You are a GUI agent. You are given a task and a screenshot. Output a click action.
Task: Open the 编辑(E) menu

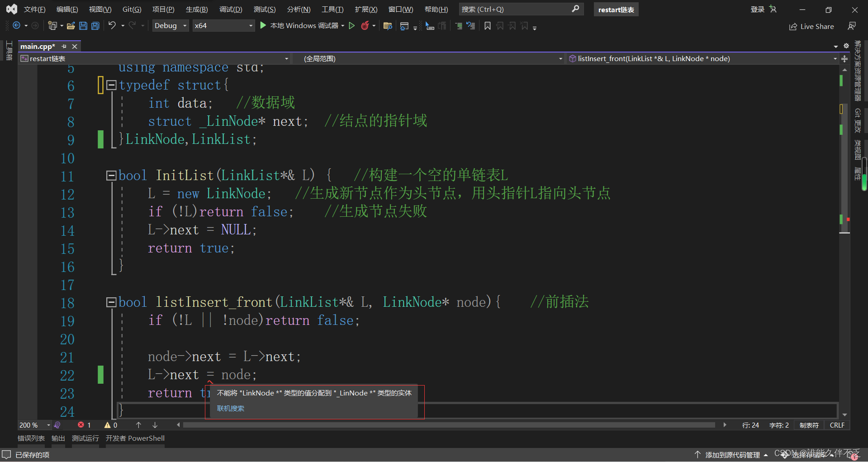pos(67,10)
